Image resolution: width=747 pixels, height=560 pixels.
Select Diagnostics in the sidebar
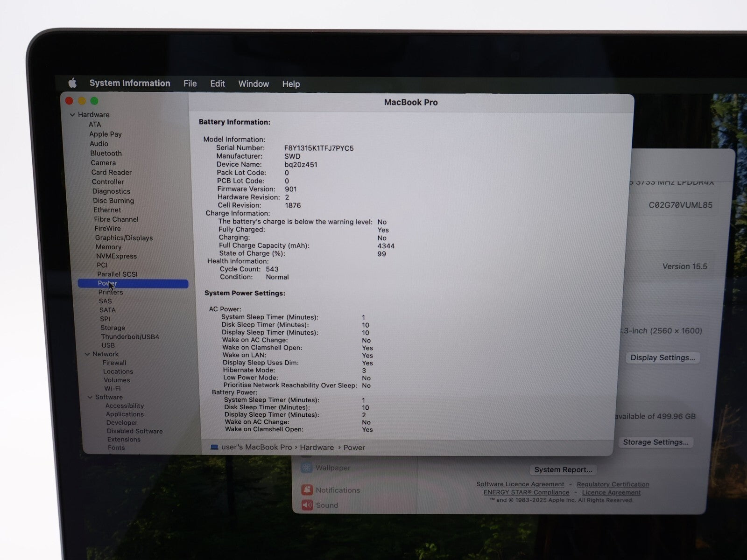[x=111, y=191]
